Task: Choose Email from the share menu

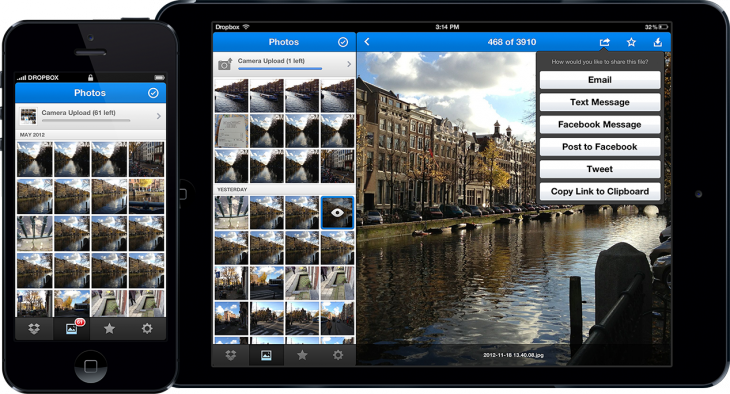Action: click(x=600, y=80)
